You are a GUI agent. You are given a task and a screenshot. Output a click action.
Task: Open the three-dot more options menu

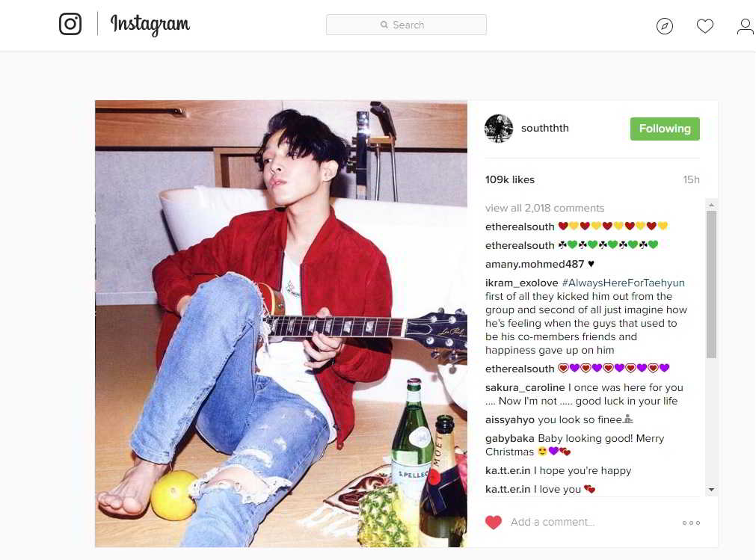coord(691,523)
